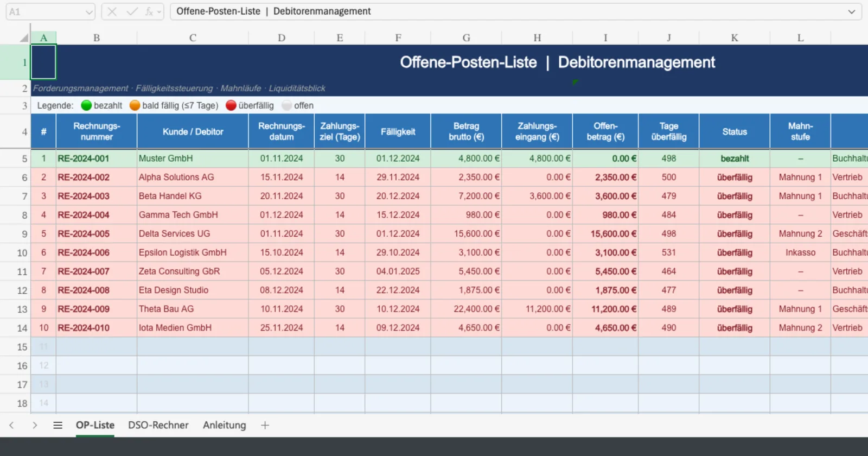
Task: Open the sheet list hamburger icon
Action: click(58, 425)
